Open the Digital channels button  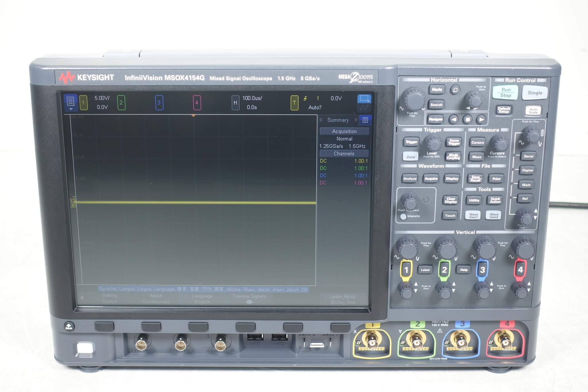[527, 170]
